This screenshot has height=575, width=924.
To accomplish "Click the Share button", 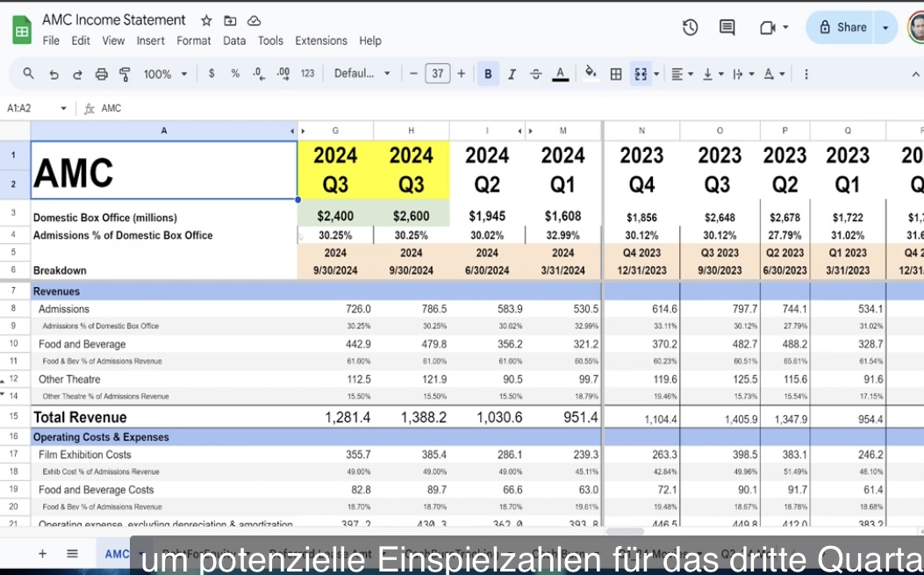I will click(844, 27).
